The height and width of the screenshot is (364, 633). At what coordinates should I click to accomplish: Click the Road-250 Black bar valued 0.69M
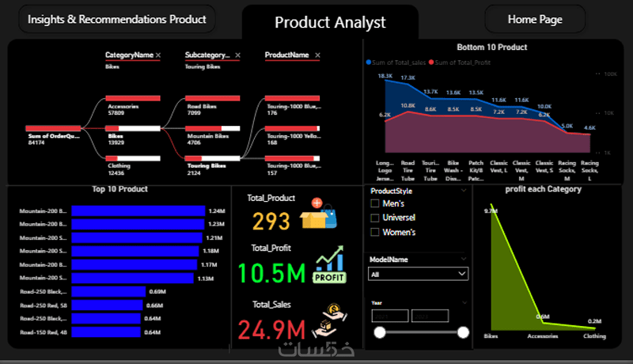(108, 291)
